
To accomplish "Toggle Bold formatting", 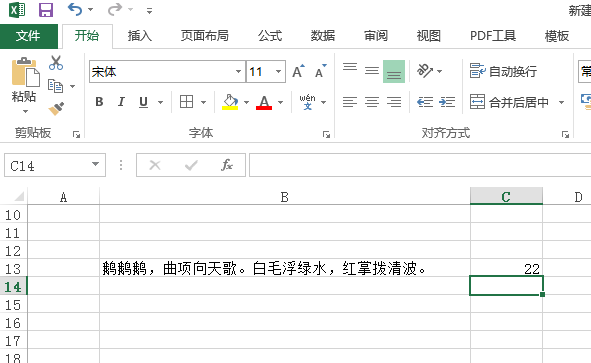I will click(x=99, y=102).
